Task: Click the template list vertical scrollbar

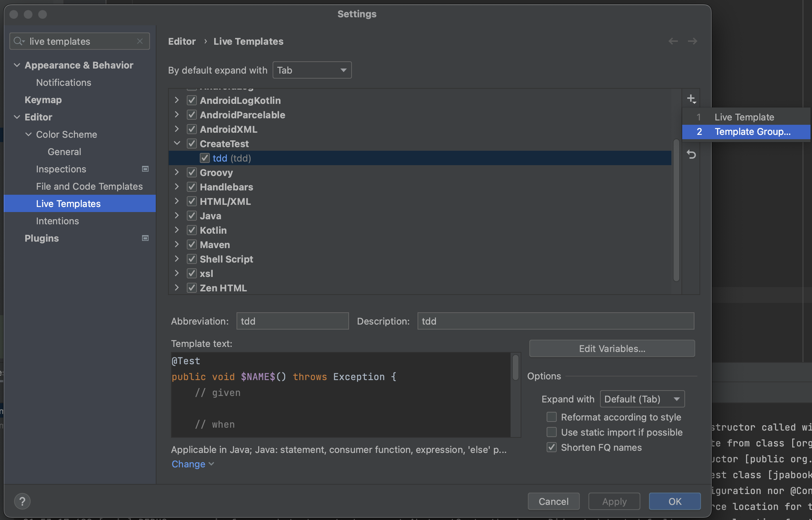Action: [x=676, y=209]
